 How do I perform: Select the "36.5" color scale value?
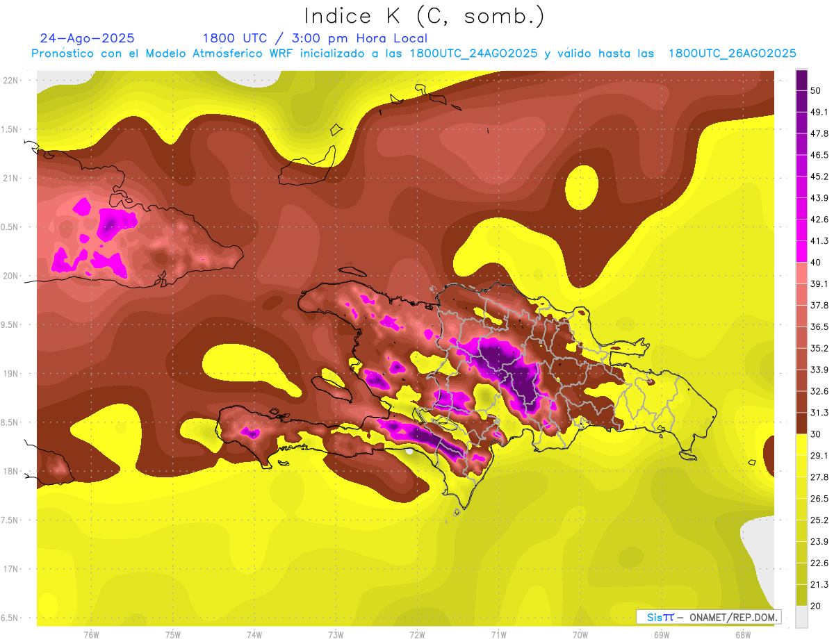[819, 327]
